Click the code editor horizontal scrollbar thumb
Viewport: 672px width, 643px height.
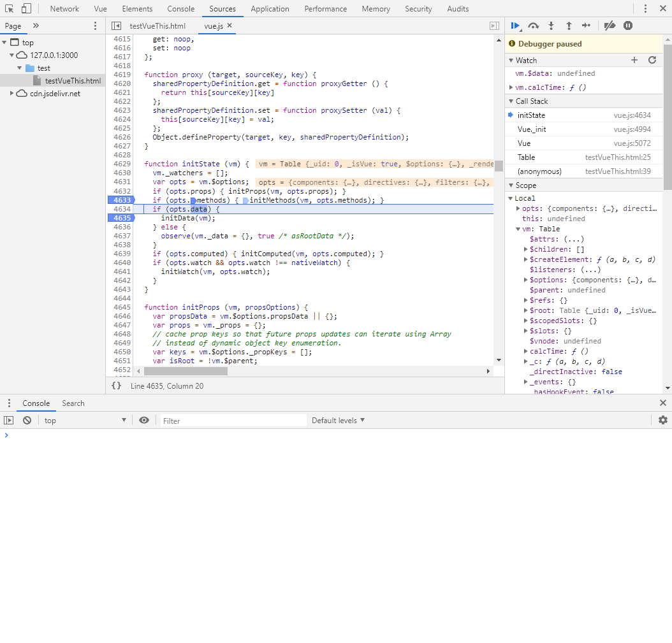coord(186,371)
